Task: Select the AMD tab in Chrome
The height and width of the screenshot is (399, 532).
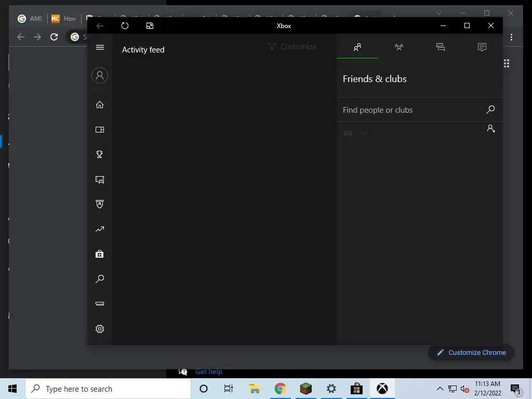Action: (x=30, y=19)
